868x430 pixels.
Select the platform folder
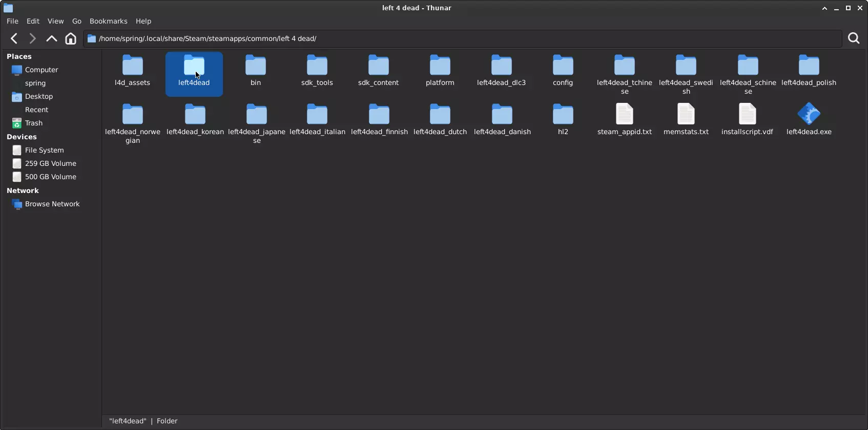tap(440, 71)
